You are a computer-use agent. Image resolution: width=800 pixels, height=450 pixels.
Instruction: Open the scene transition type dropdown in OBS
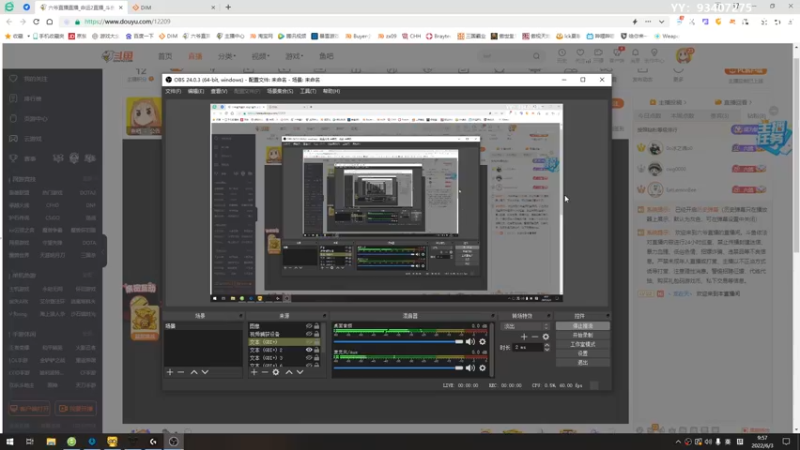[526, 327]
